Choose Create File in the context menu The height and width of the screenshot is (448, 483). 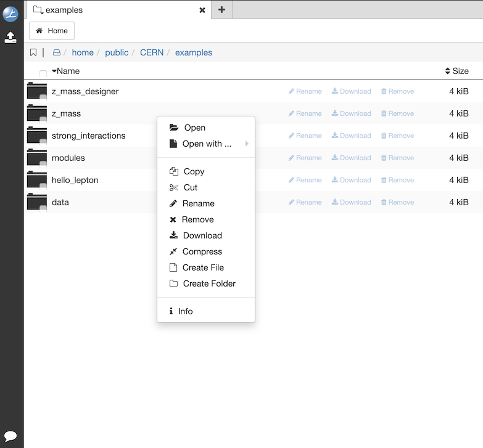[206, 267]
